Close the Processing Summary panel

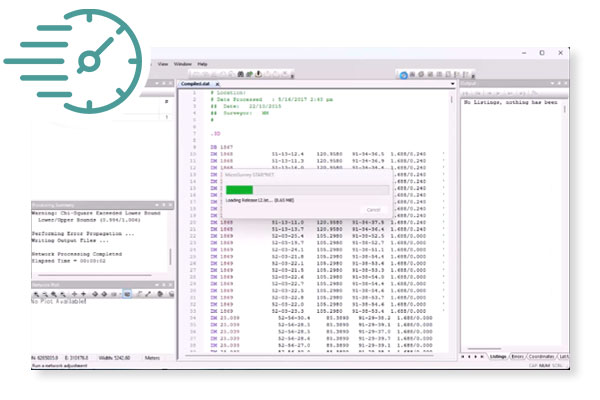click(x=171, y=203)
